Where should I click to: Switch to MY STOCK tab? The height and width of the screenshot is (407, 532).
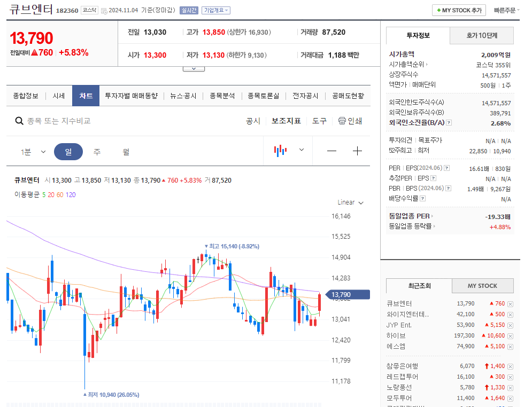pyautogui.click(x=482, y=286)
